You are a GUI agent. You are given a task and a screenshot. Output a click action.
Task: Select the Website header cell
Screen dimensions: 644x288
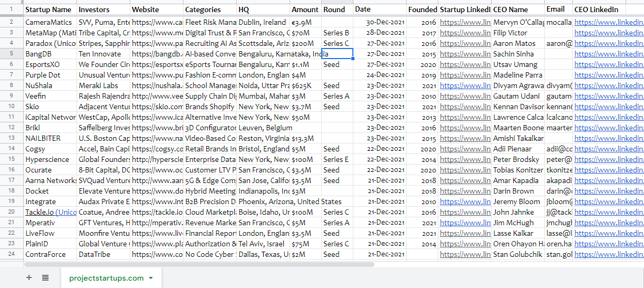tap(157, 9)
